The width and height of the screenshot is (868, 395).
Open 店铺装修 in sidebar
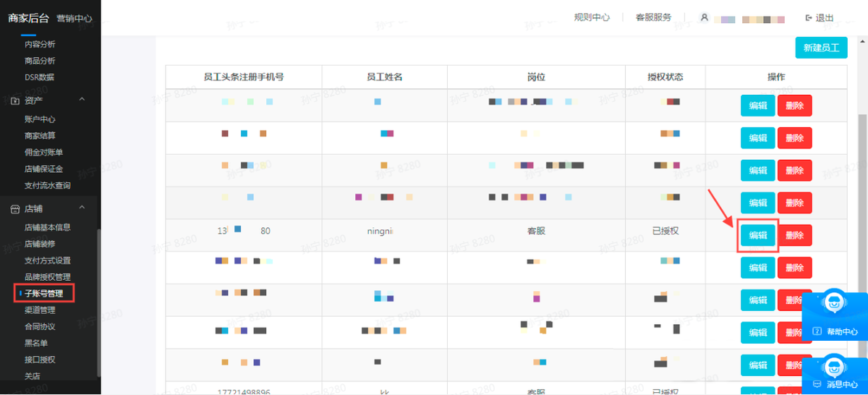(40, 244)
